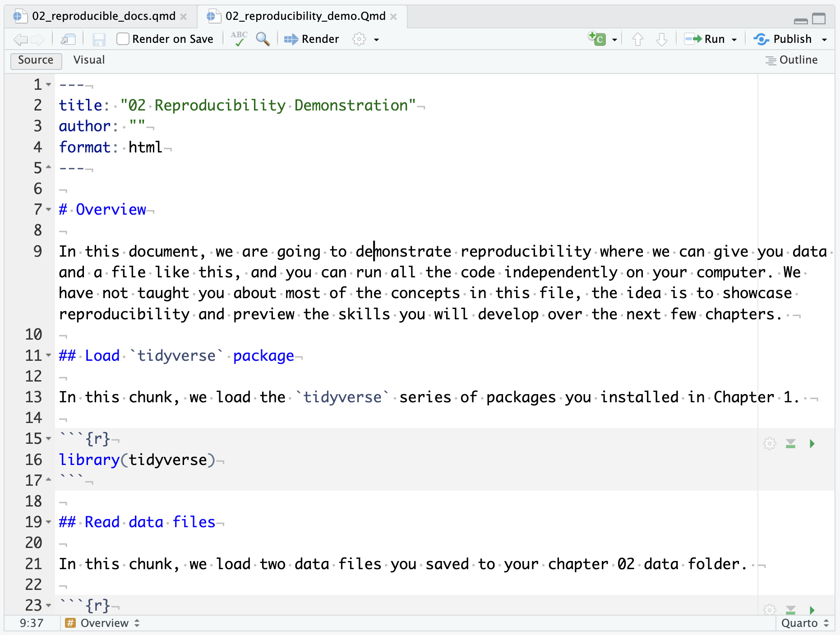Open the Publish dropdown arrow

click(x=824, y=40)
